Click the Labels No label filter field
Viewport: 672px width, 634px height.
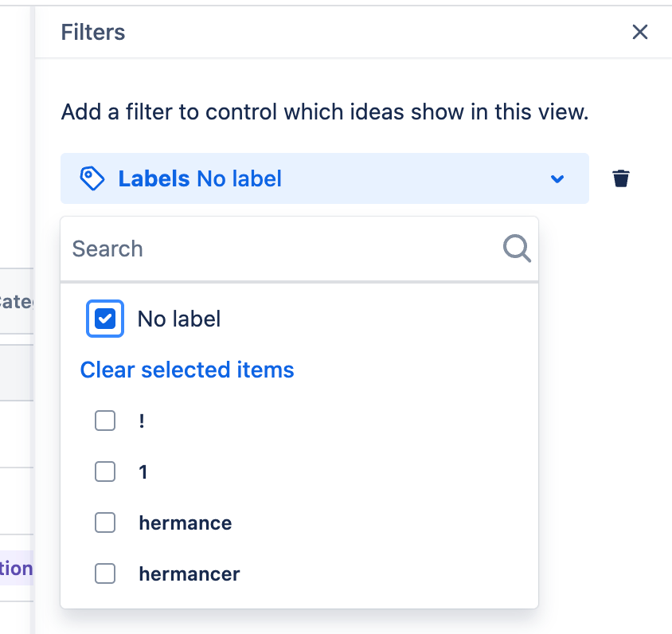coord(318,178)
